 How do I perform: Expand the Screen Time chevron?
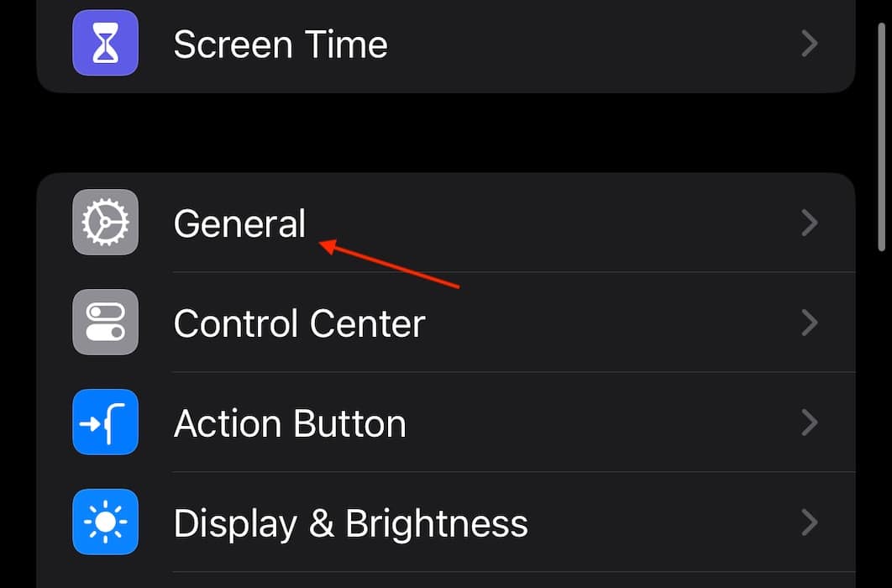[809, 43]
